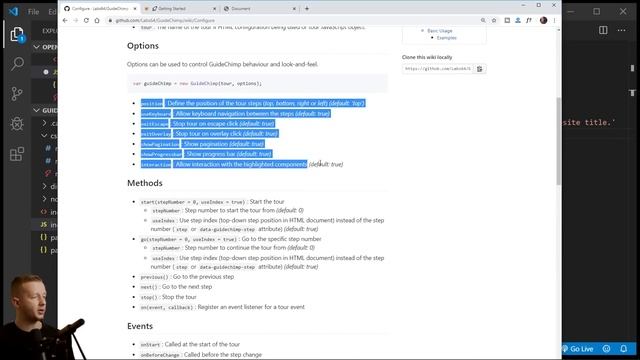Click the f? extension icon
This screenshot has width=640, height=360.
click(529, 20)
